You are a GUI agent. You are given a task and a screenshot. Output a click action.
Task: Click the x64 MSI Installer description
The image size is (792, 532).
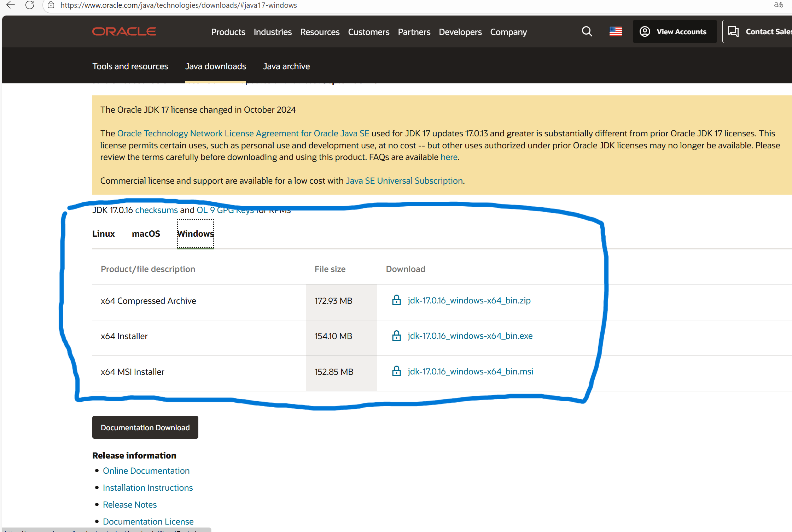click(133, 372)
